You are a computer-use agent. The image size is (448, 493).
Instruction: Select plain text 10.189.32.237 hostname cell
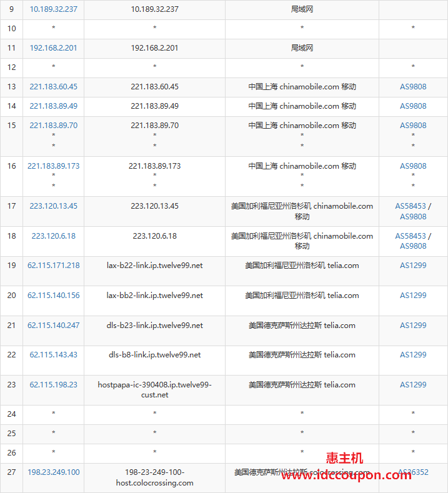click(x=155, y=9)
